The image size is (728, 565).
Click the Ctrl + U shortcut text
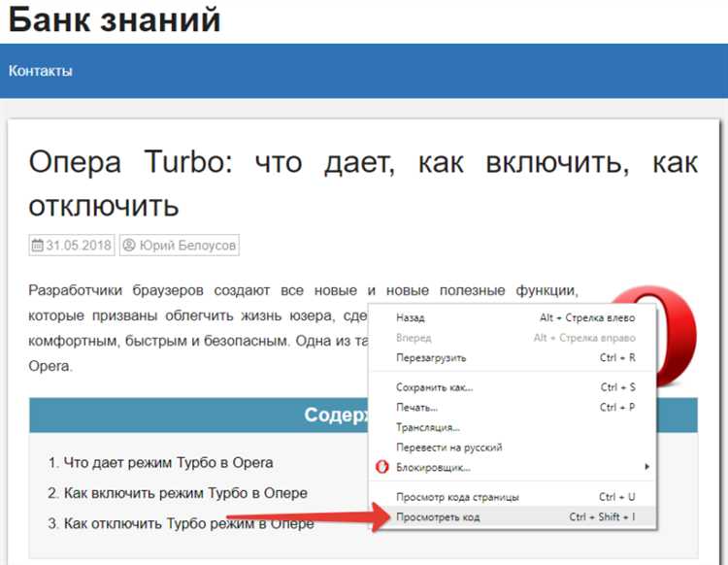point(617,497)
